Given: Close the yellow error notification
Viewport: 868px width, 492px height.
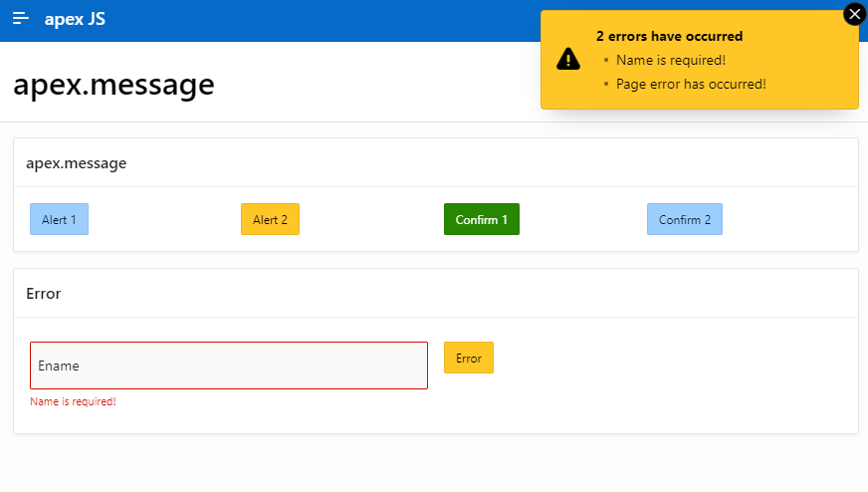Looking at the screenshot, I should pos(854,14).
